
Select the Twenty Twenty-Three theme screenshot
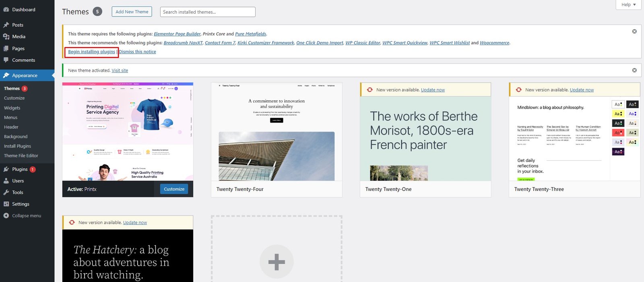coord(574,139)
